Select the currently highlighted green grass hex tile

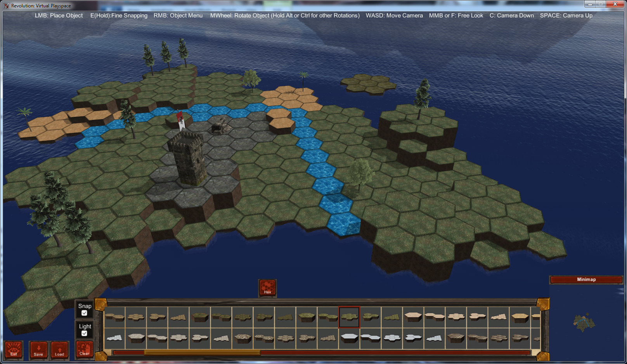(x=348, y=316)
